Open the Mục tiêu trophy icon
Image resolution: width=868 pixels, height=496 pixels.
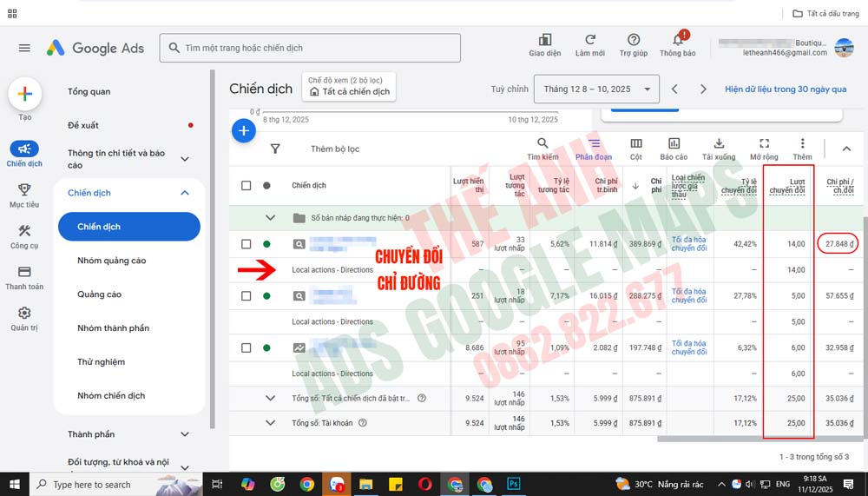click(24, 189)
